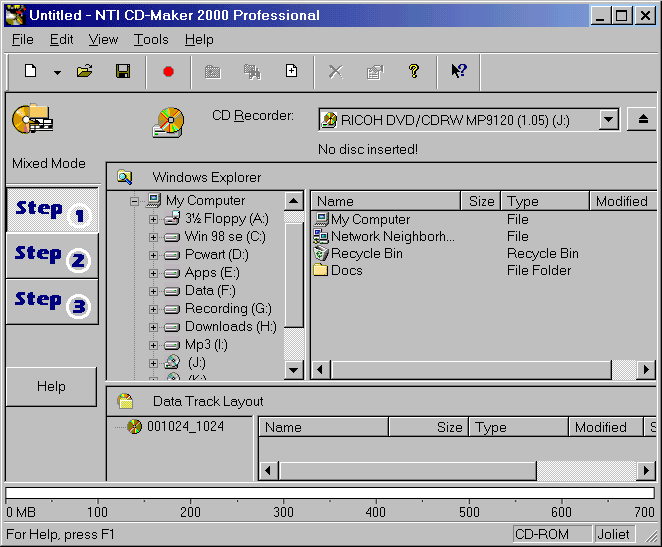
Task: Click the NTI CD-Maker title bar icon
Action: tap(15, 15)
